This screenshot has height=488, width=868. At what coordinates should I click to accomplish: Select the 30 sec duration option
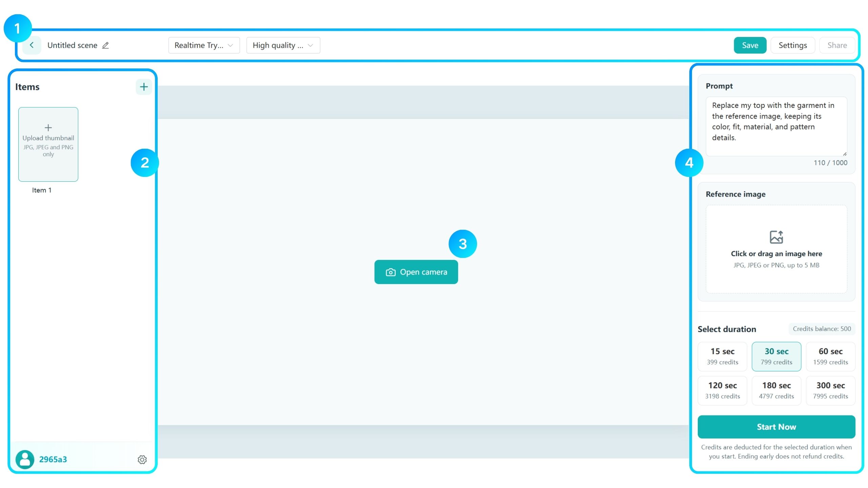[776, 357]
